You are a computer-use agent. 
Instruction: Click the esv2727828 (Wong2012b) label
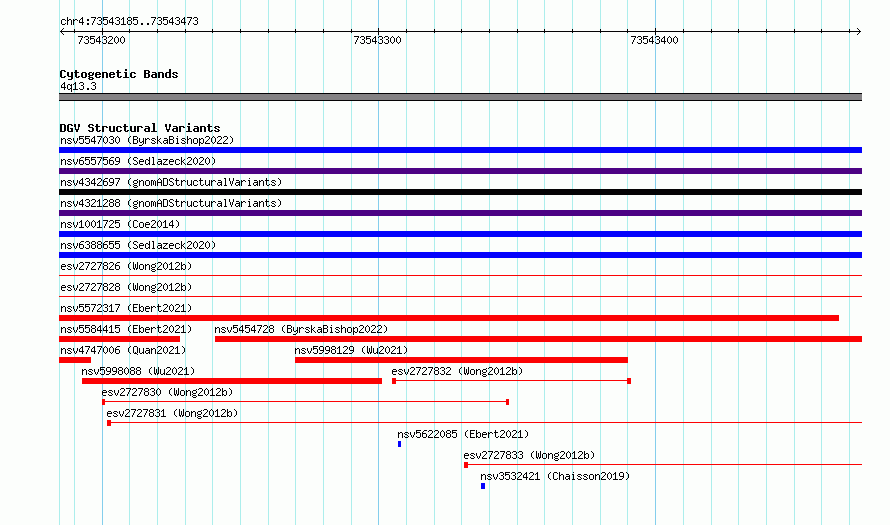click(126, 287)
